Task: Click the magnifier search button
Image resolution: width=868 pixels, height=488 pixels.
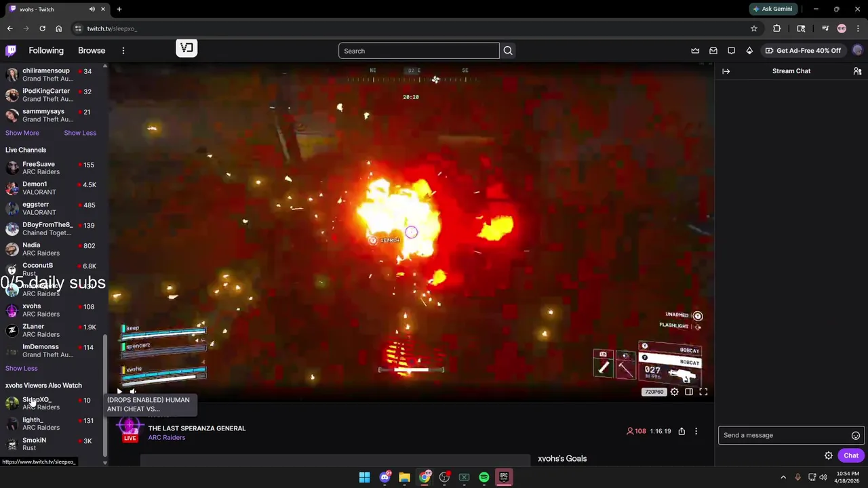Action: [x=508, y=51]
